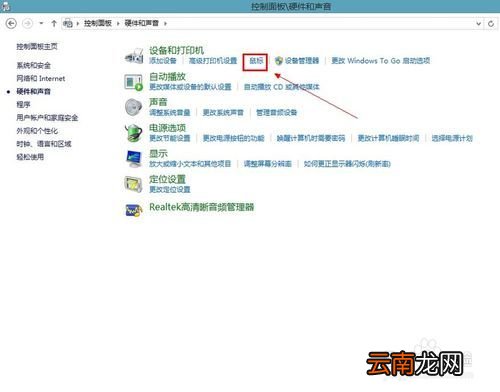Open 控制面板主页 in the sidebar
Image resolution: width=500 pixels, height=392 pixels.
(x=37, y=46)
